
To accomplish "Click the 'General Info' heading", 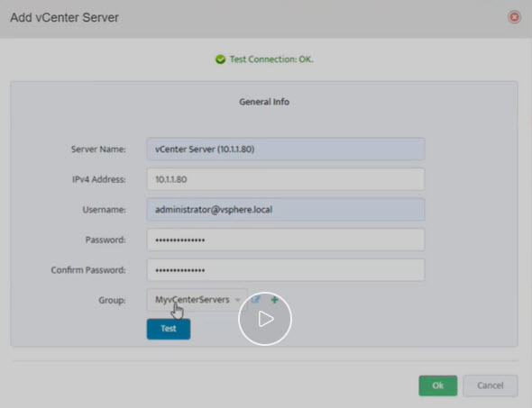I will click(x=264, y=102).
